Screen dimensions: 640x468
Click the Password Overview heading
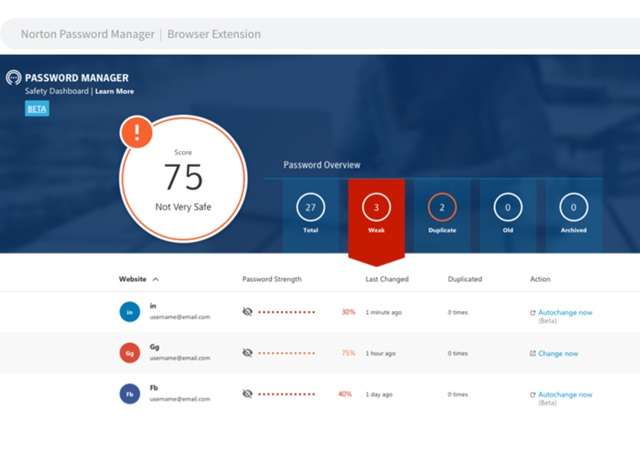point(322,165)
